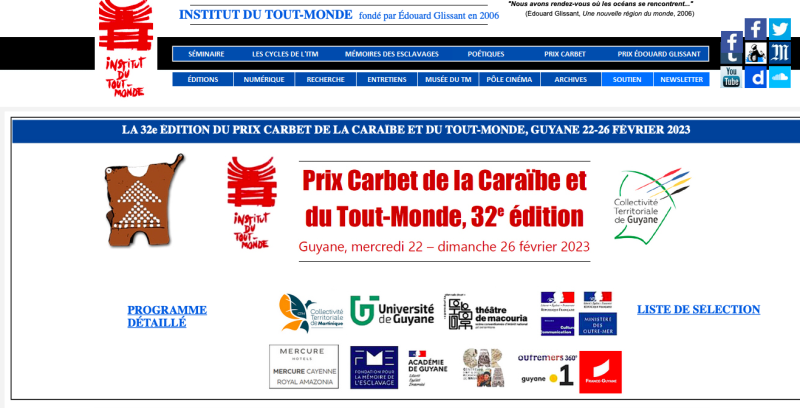The width and height of the screenshot is (800, 408).
Task: Open the ÉDITIONS section
Action: (203, 80)
